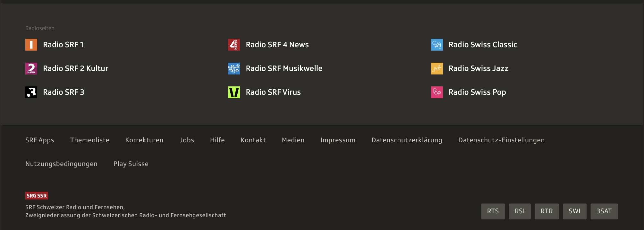The width and height of the screenshot is (644, 230).
Task: Click the red Radio SRF 4 News logo
Action: tap(234, 45)
